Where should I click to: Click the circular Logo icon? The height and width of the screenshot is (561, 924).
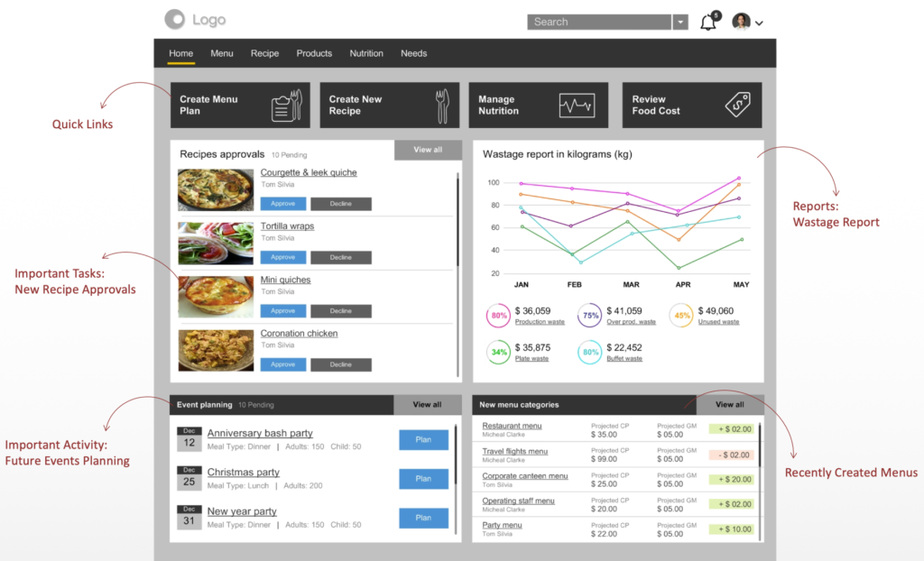(x=175, y=20)
